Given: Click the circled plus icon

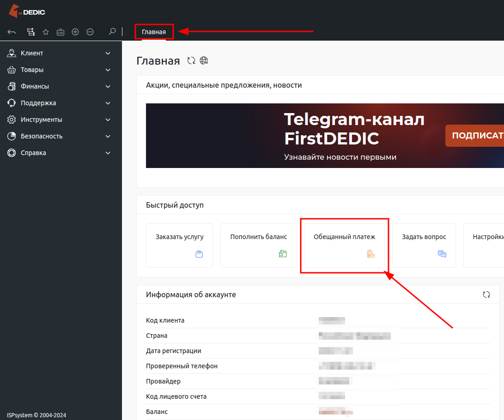Looking at the screenshot, I should click(75, 32).
